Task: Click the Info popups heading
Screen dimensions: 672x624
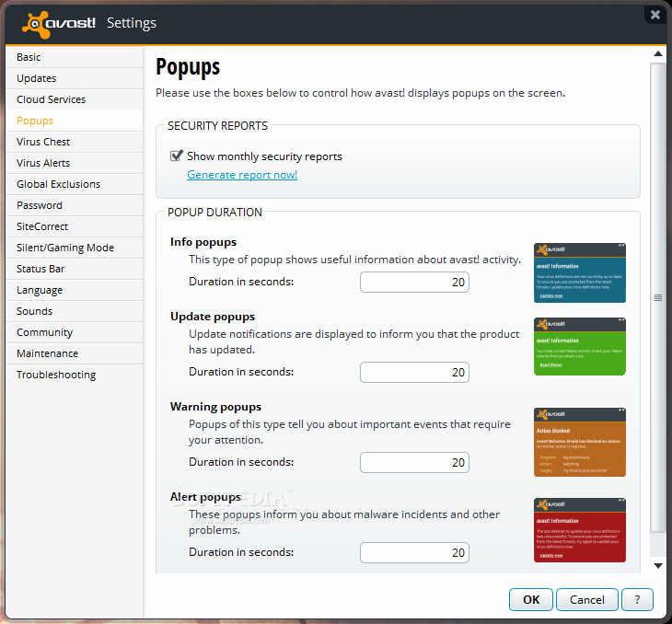Action: (203, 242)
